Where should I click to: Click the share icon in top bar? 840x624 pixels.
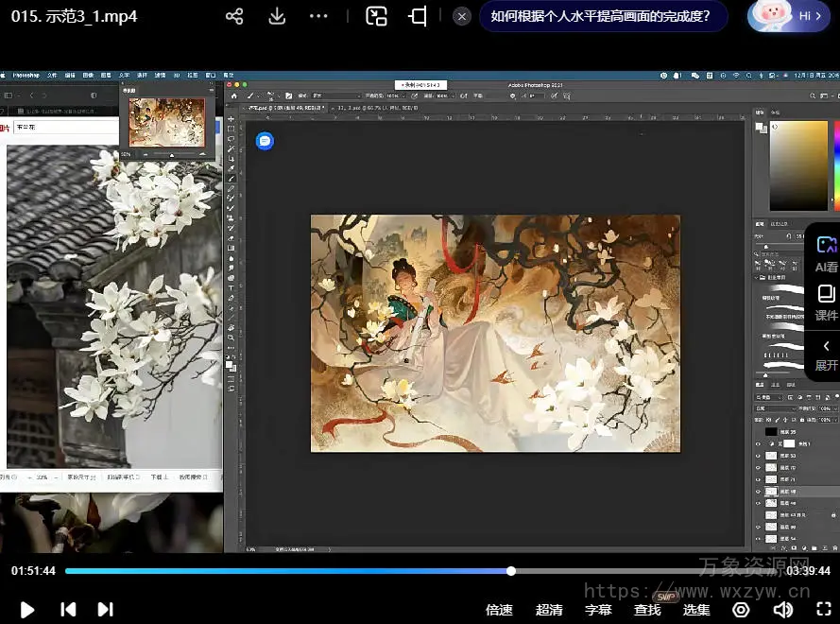click(x=235, y=17)
